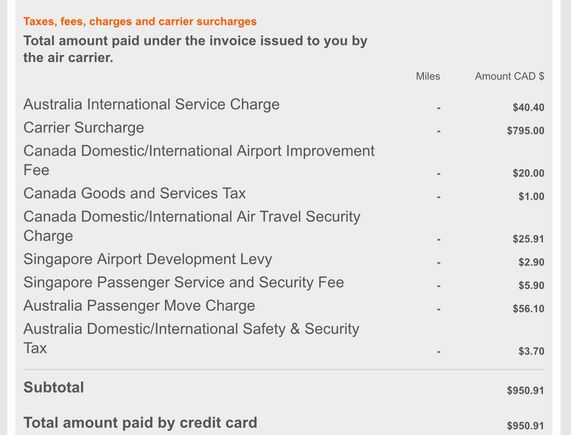Image resolution: width=571 pixels, height=435 pixels.
Task: Click the Canada Airport Improvement Fee label
Action: click(199, 161)
